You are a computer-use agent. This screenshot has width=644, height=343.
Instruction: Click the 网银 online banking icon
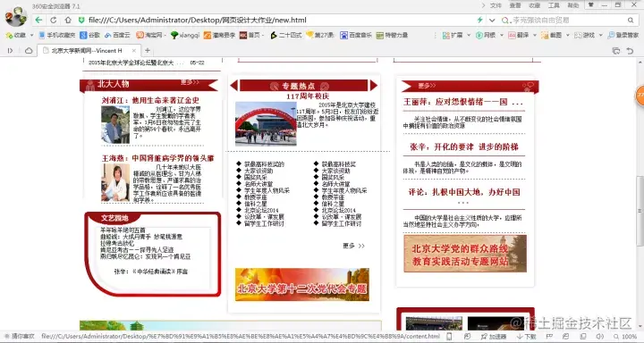point(479,36)
